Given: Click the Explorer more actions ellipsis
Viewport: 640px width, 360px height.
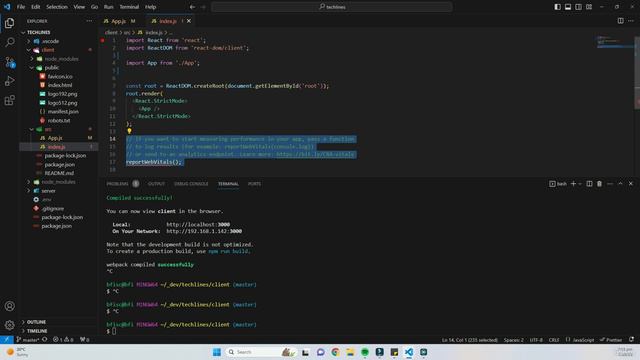Looking at the screenshot, I should [89, 21].
